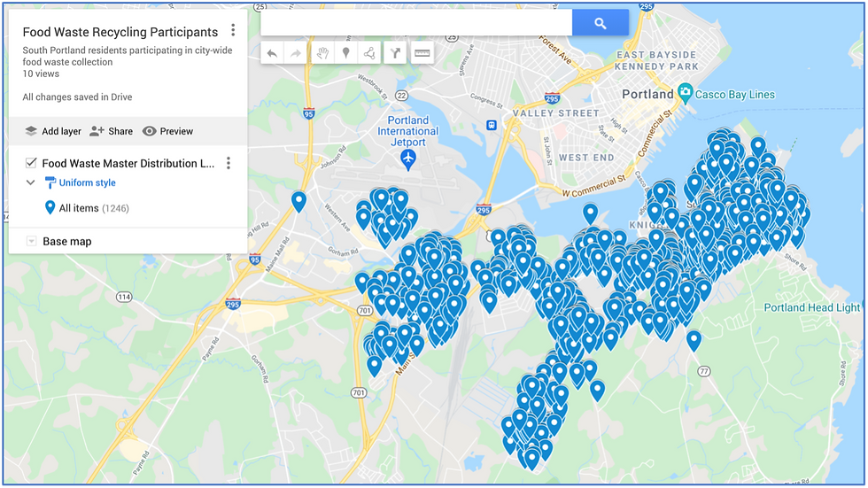Click All items (1246) entry
This screenshot has height=488, width=868.
94,208
